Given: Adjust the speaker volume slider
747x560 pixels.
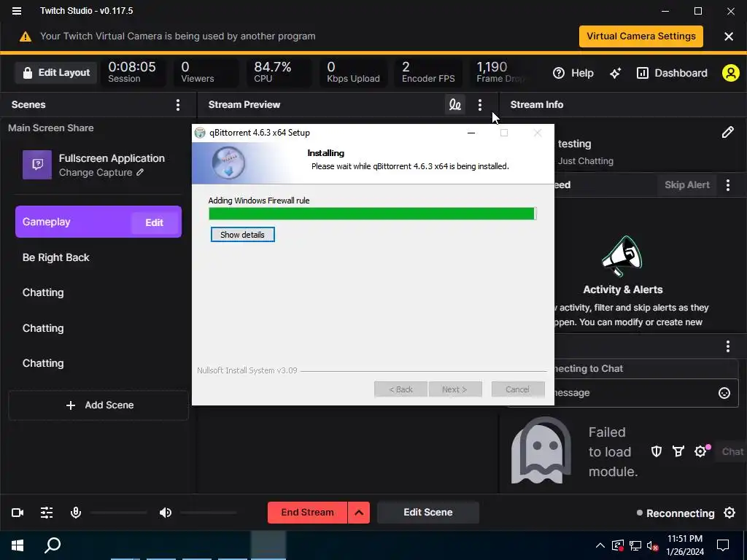Looking at the screenshot, I should 208,513.
